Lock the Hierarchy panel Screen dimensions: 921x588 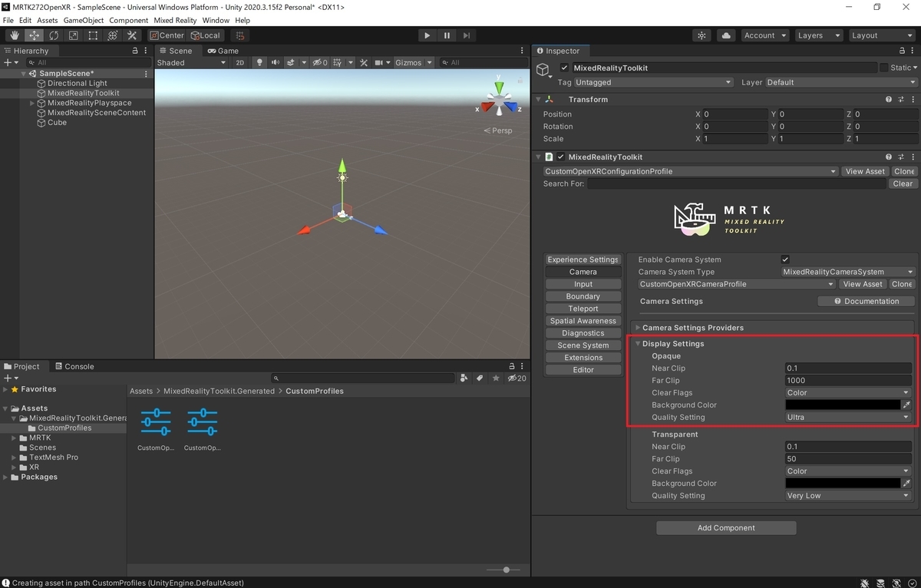tap(135, 51)
